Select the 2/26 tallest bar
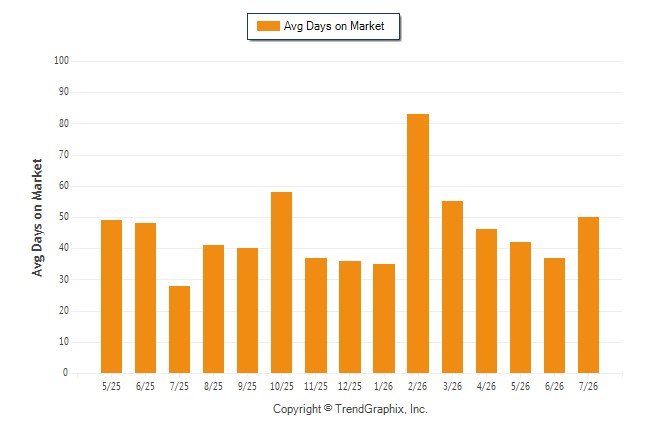Viewport: 646px width, 434px height. coord(418,244)
